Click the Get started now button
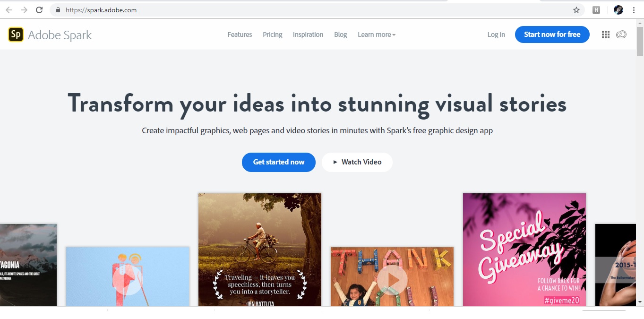This screenshot has width=644, height=319. [x=279, y=162]
